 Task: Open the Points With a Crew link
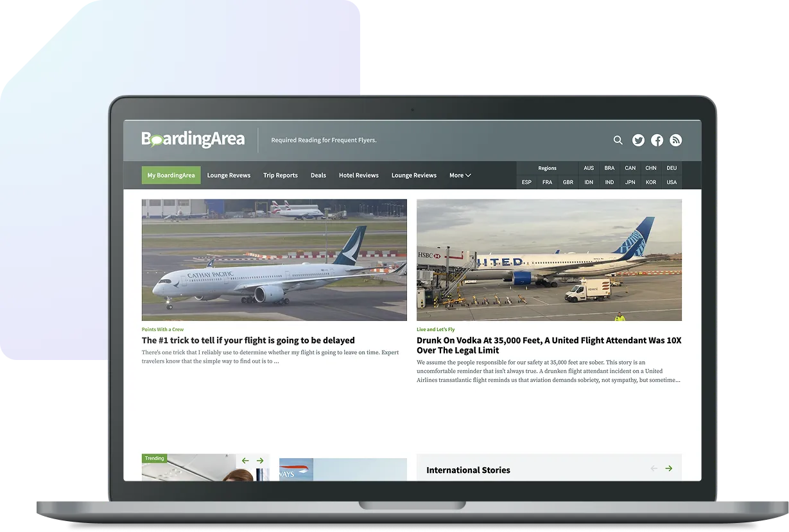[162, 329]
